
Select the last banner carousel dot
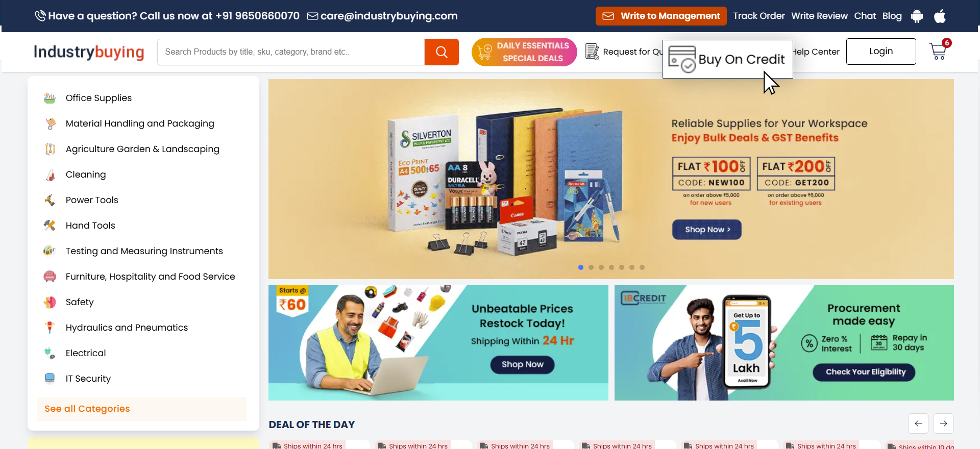(x=642, y=267)
